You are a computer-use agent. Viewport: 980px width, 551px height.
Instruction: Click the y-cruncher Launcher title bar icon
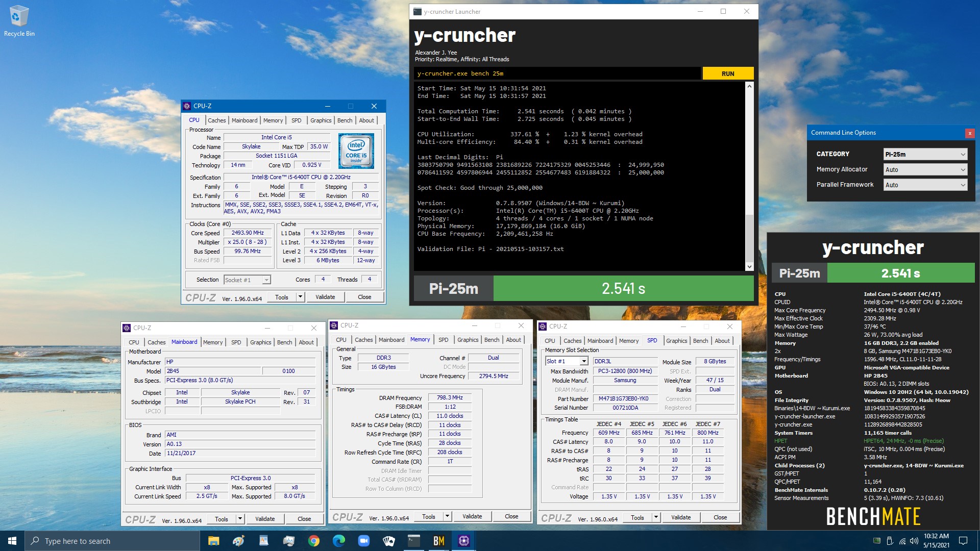418,12
